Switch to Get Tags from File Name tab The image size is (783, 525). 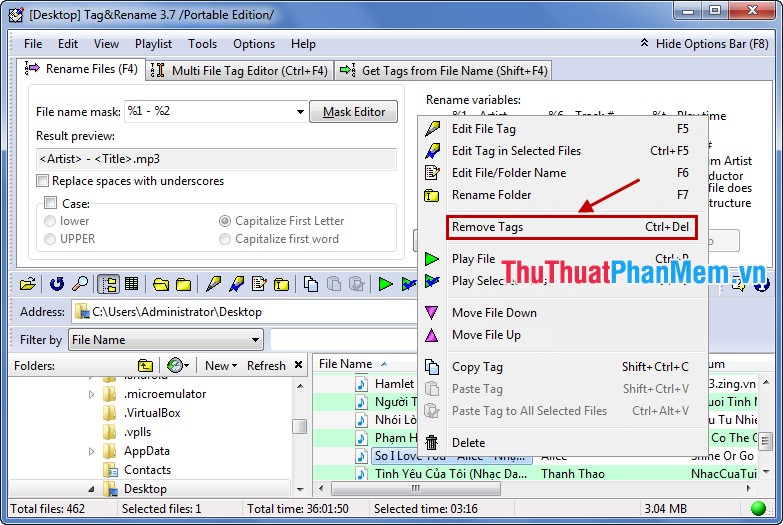tap(444, 70)
